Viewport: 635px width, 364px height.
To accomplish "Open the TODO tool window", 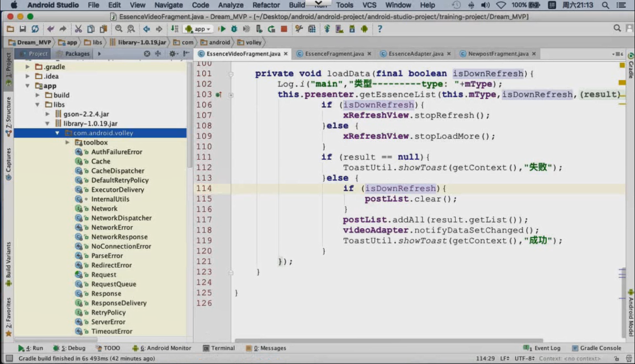I will pos(107,348).
